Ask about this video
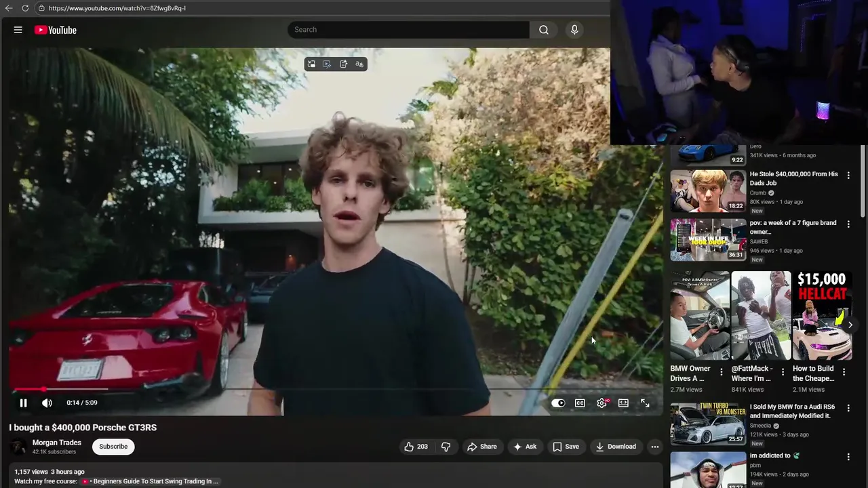 point(525,447)
